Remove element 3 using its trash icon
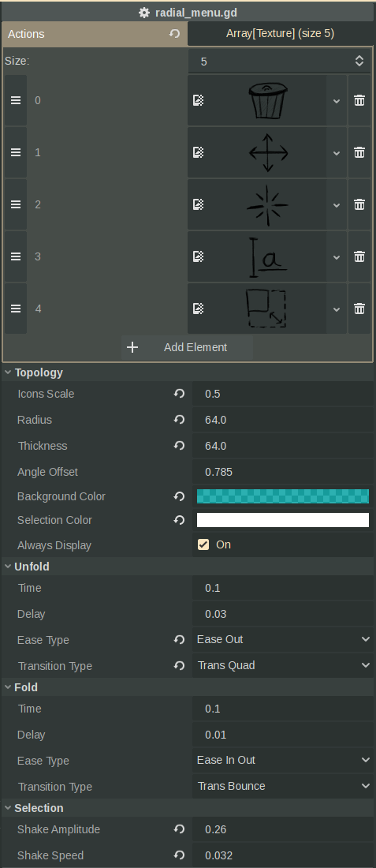This screenshot has width=376, height=868. pyautogui.click(x=359, y=256)
